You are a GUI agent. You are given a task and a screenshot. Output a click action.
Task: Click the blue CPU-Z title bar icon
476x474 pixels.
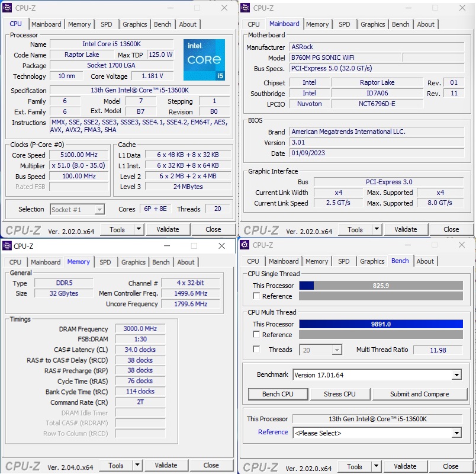pos(7,8)
